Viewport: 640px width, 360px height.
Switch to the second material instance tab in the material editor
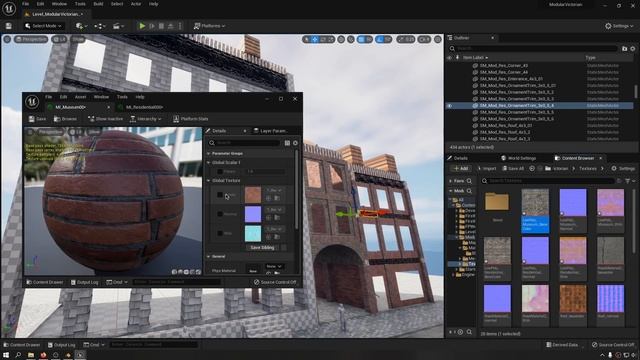click(144, 107)
